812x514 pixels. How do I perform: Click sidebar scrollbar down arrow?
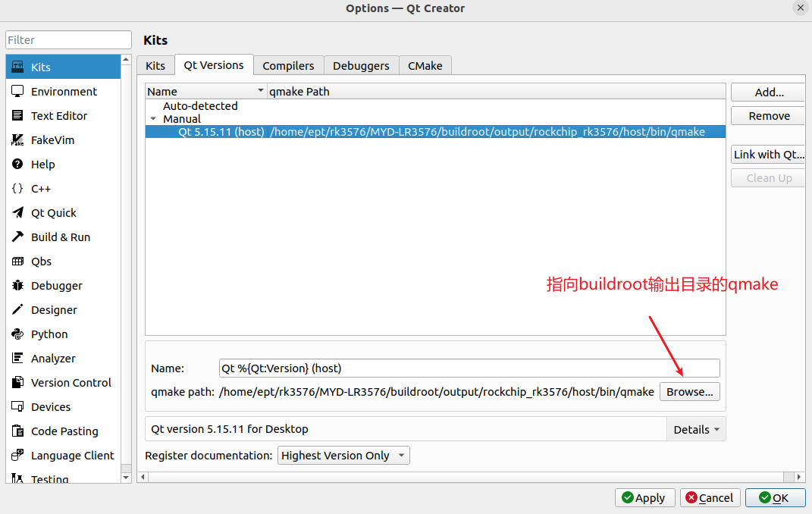[126, 478]
